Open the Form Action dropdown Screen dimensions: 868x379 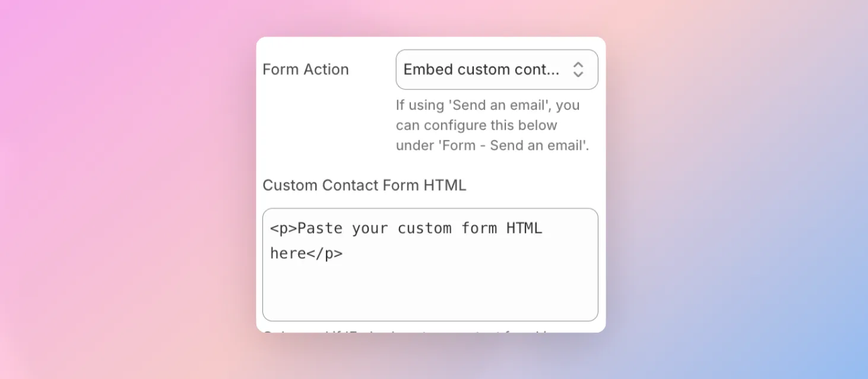tap(496, 70)
